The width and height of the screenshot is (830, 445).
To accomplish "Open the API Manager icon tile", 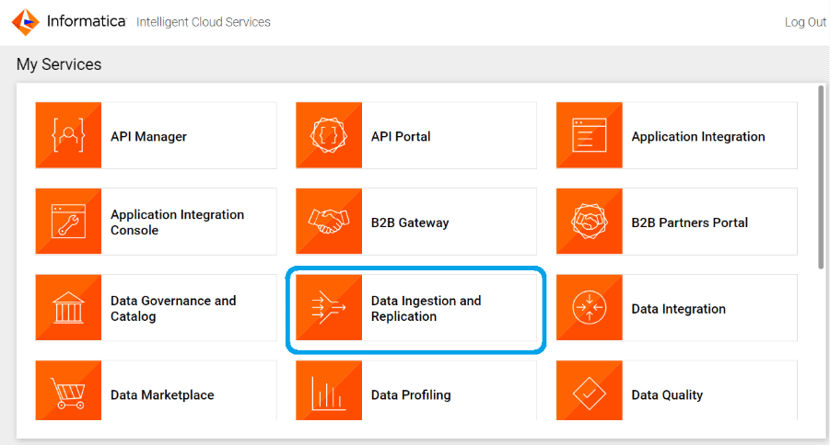I will pyautogui.click(x=68, y=135).
